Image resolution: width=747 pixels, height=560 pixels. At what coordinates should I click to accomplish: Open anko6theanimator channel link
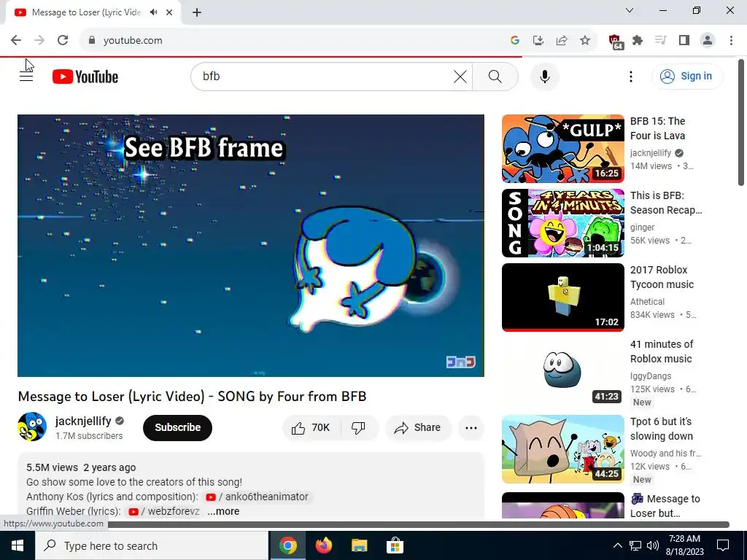point(258,497)
